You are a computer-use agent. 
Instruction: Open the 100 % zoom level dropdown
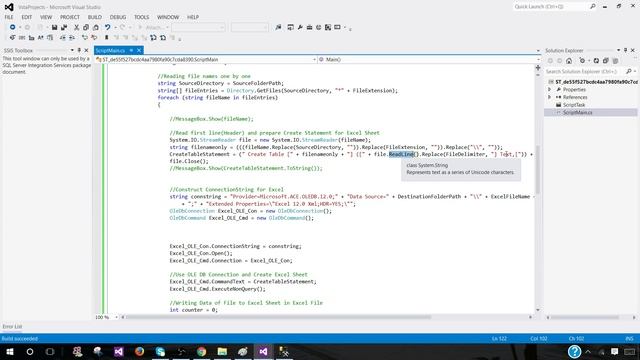coord(116,317)
